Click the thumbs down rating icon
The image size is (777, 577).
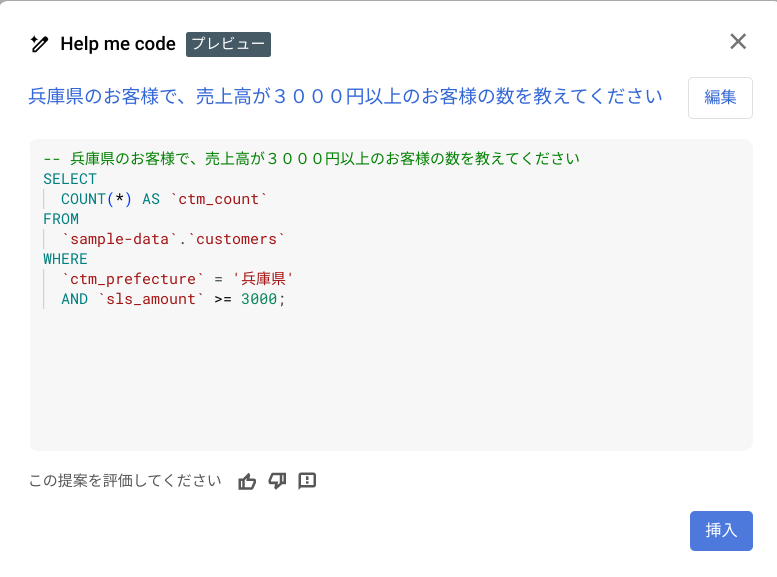point(277,481)
